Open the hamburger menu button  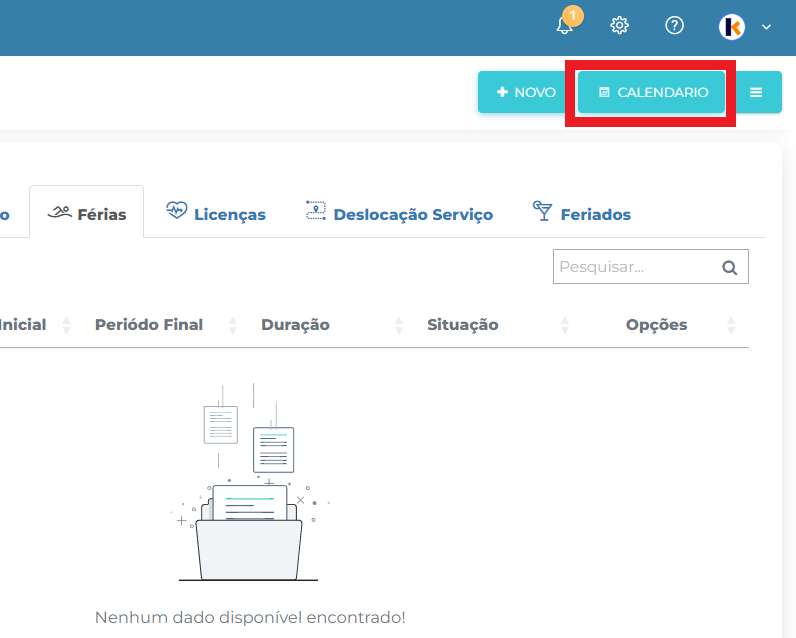click(x=756, y=92)
